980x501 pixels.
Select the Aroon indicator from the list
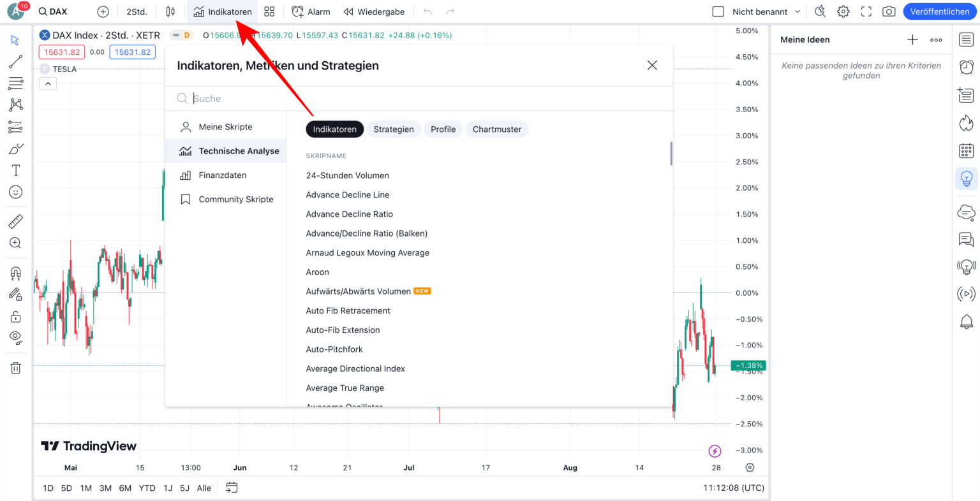(x=317, y=272)
